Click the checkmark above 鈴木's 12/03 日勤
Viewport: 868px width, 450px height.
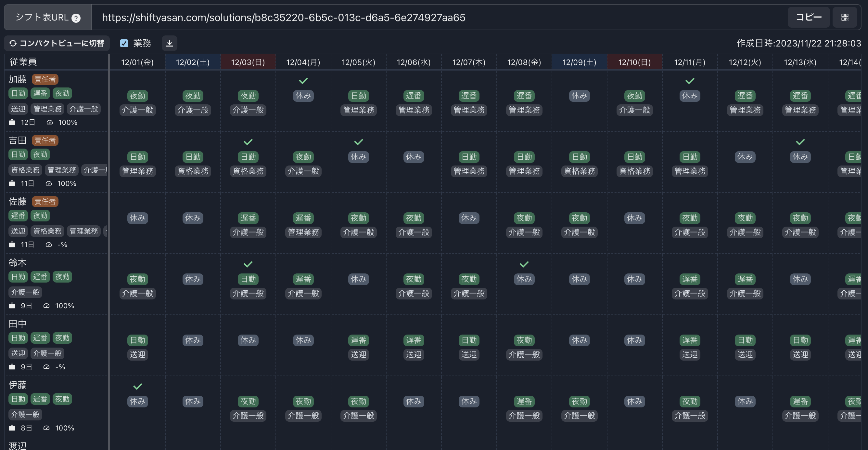click(248, 264)
